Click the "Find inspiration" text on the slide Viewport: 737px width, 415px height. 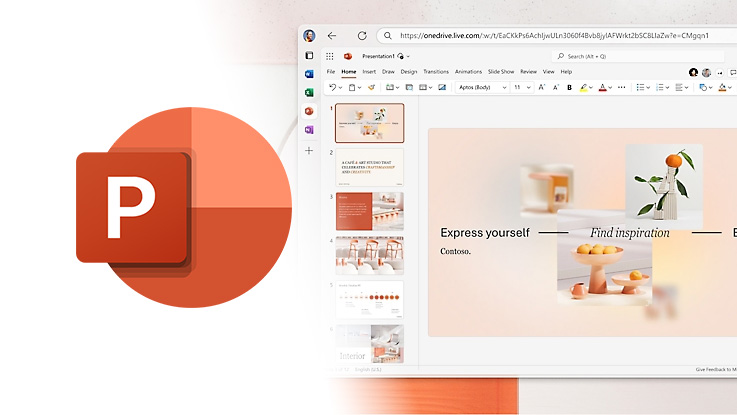630,233
